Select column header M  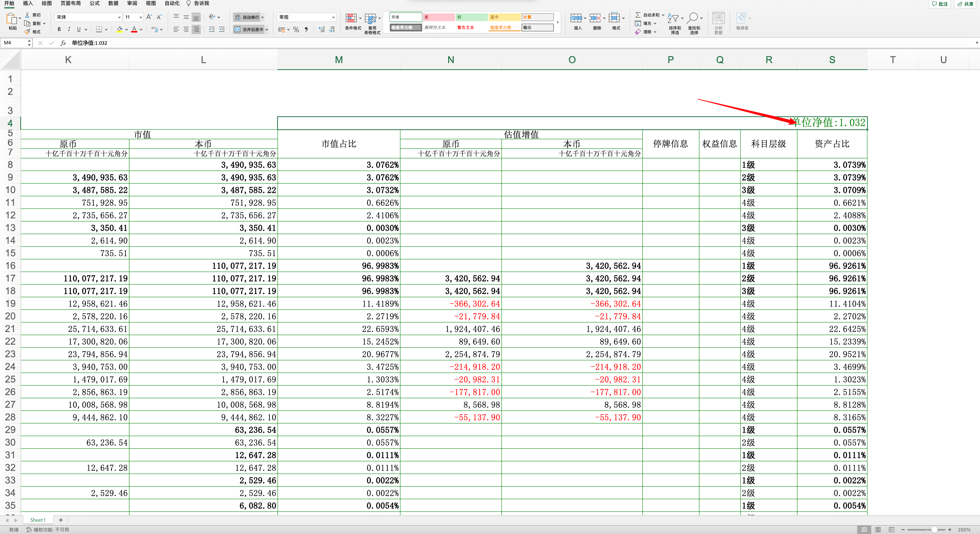coord(339,60)
